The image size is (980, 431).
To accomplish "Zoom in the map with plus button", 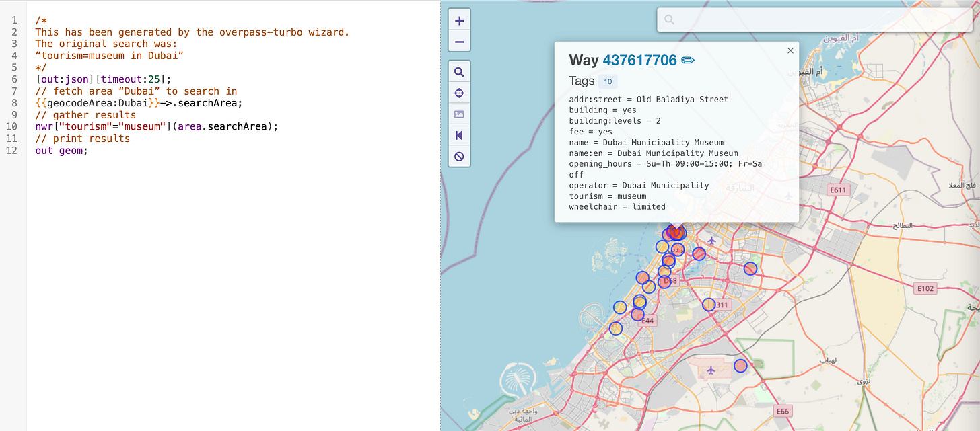I will tap(459, 21).
